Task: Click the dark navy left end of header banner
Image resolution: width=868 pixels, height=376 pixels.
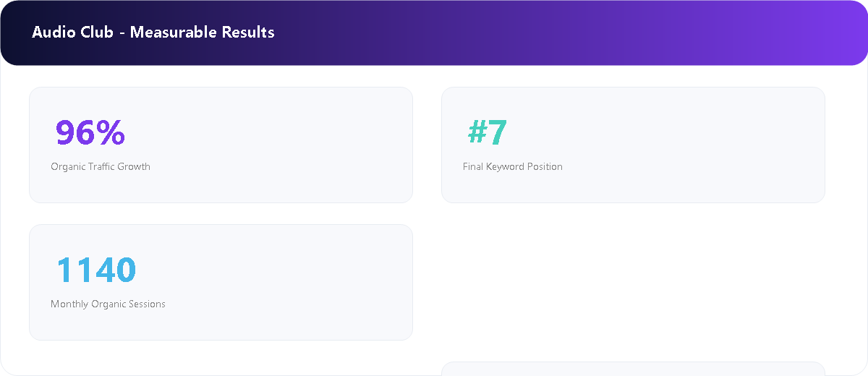Action: click(x=14, y=33)
